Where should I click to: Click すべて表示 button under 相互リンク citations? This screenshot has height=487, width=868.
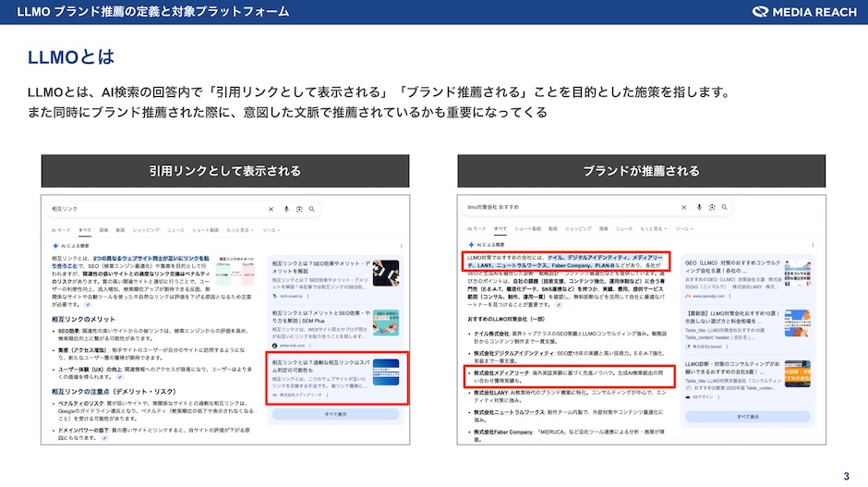[x=335, y=414]
